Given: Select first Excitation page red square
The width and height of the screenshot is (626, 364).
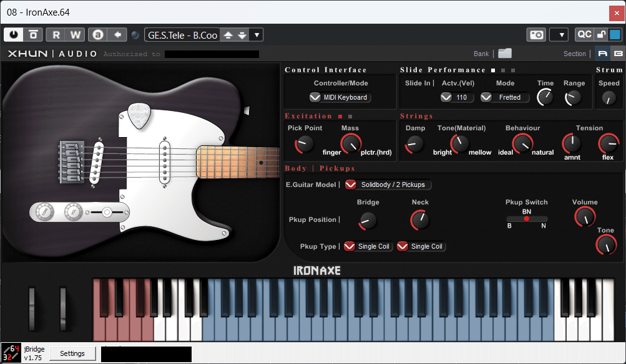Looking at the screenshot, I should click(340, 117).
